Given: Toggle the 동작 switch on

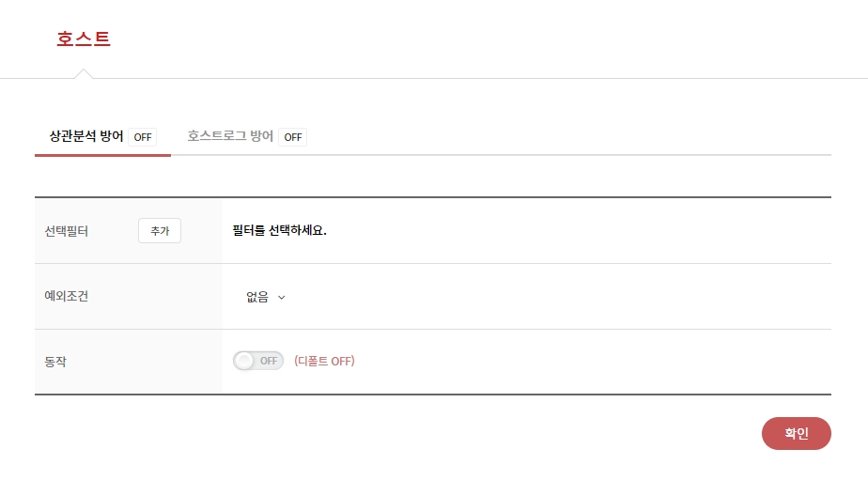Looking at the screenshot, I should coord(258,361).
